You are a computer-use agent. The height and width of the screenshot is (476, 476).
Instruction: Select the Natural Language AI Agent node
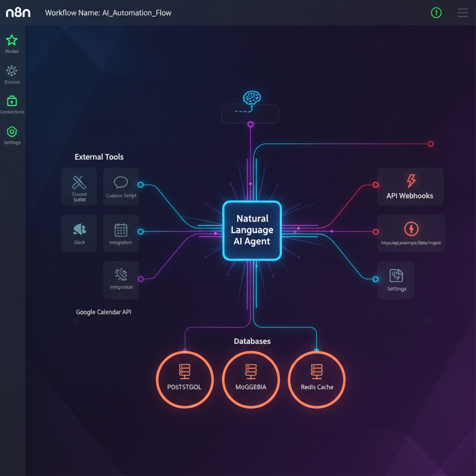pyautogui.click(x=252, y=231)
